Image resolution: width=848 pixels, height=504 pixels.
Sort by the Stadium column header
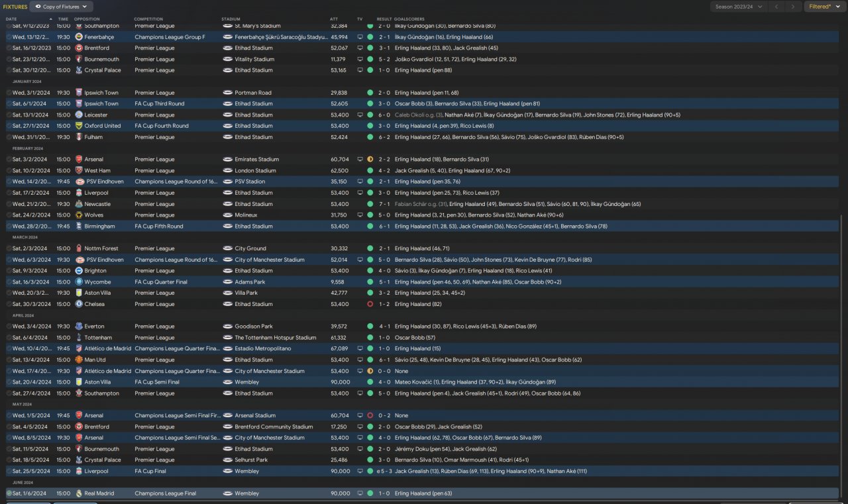click(231, 19)
